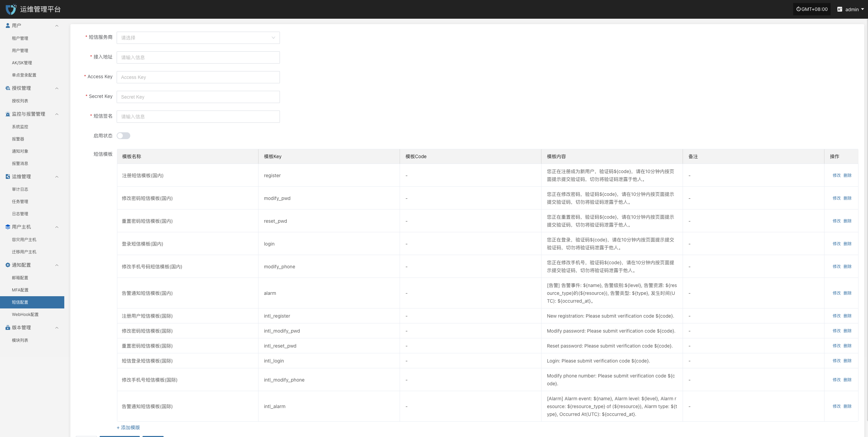Focus the Access Key input field
This screenshot has height=437, width=868.
pos(198,77)
